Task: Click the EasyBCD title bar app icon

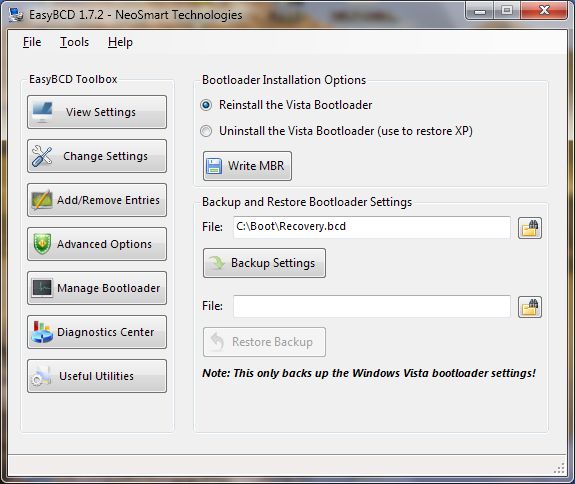Action: point(16,15)
